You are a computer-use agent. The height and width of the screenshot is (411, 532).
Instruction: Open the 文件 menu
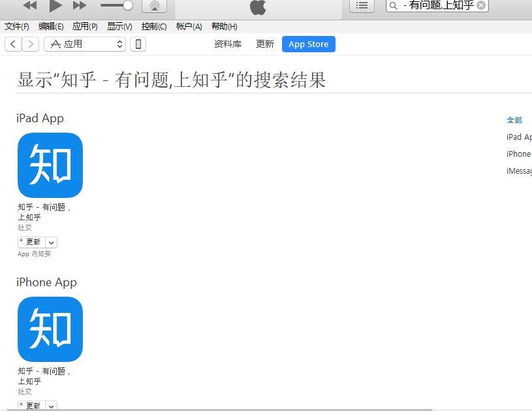click(17, 26)
